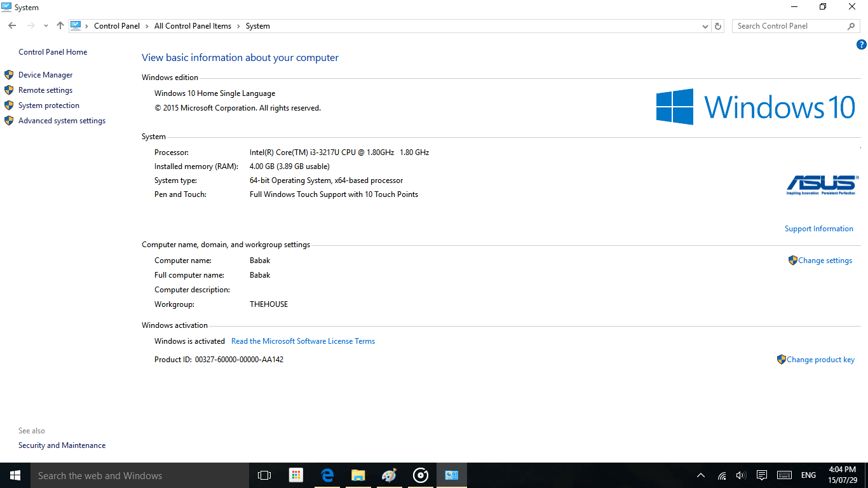Select All Control Panel Items breadcrumb
Screen dimensions: 868x488
pyautogui.click(x=193, y=26)
